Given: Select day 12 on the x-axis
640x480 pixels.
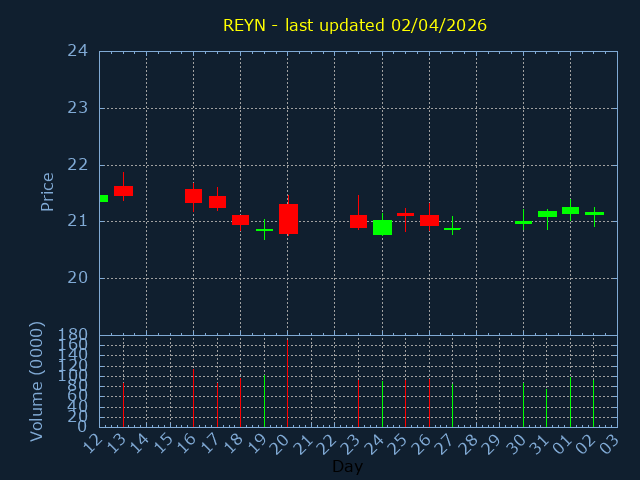Looking at the screenshot, I should point(94,441).
